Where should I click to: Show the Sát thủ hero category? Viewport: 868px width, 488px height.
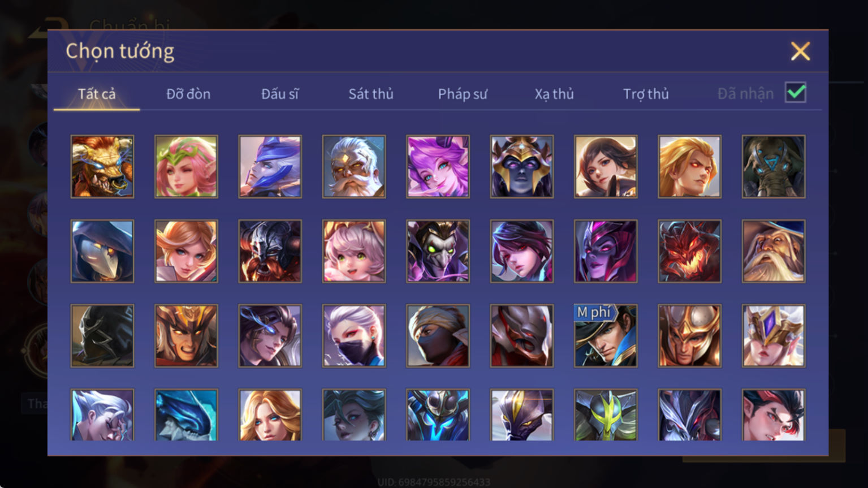pos(371,94)
